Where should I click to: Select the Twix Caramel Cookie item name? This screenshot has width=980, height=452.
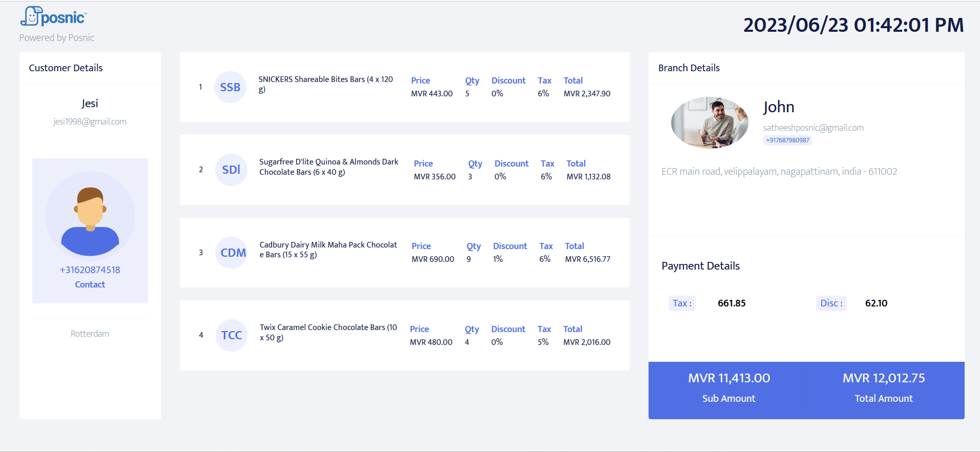click(x=328, y=332)
